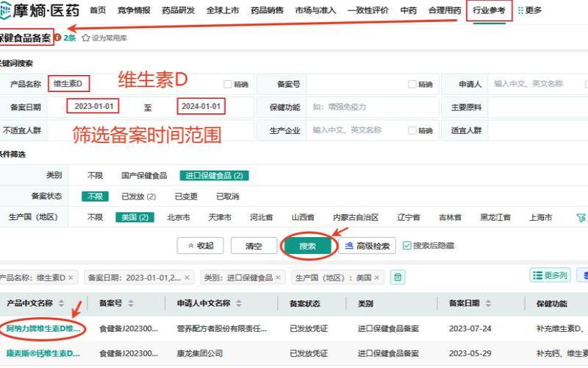This screenshot has width=588, height=368.
Task: Select 不限 in 备案状态 filter
Action: coord(96,197)
